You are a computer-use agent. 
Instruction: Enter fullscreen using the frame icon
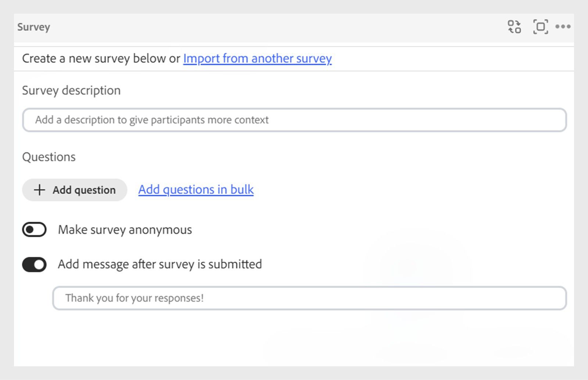pos(540,26)
